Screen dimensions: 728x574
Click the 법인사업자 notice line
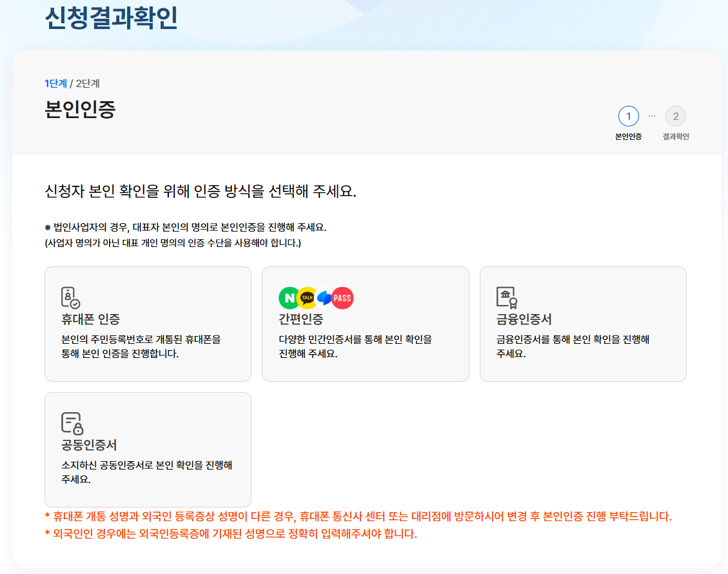point(186,227)
